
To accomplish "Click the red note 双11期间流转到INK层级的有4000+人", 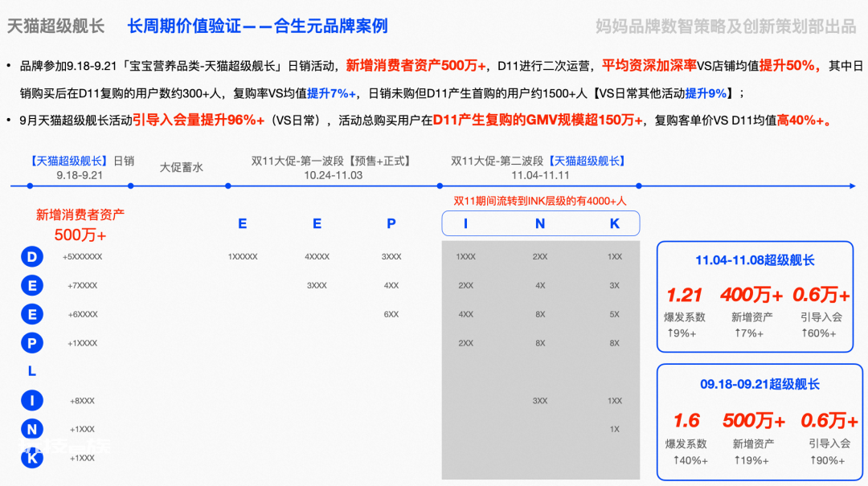I will [540, 201].
